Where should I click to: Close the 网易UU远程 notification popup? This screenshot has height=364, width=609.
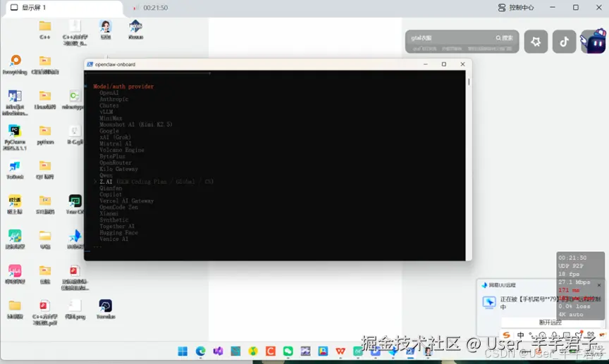[599, 285]
